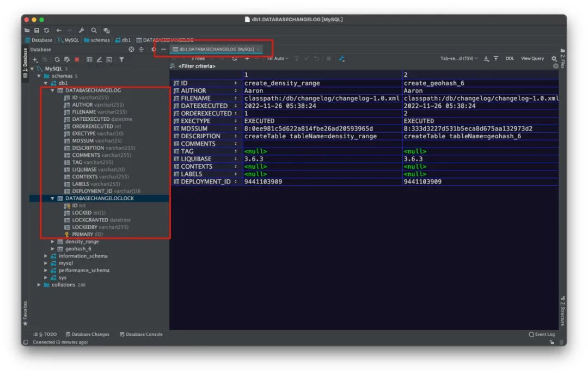Image resolution: width=588 pixels, height=374 pixels.
Task: Click the DDL button
Action: pos(510,58)
